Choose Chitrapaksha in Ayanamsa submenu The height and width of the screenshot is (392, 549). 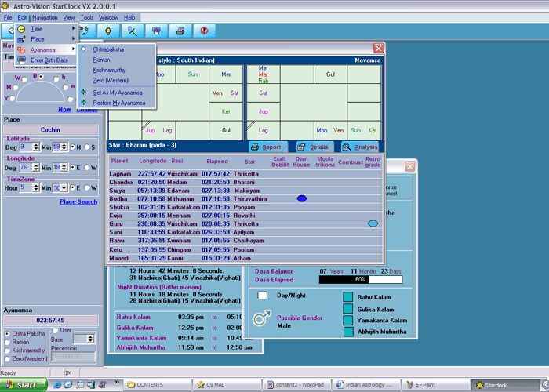coord(108,49)
